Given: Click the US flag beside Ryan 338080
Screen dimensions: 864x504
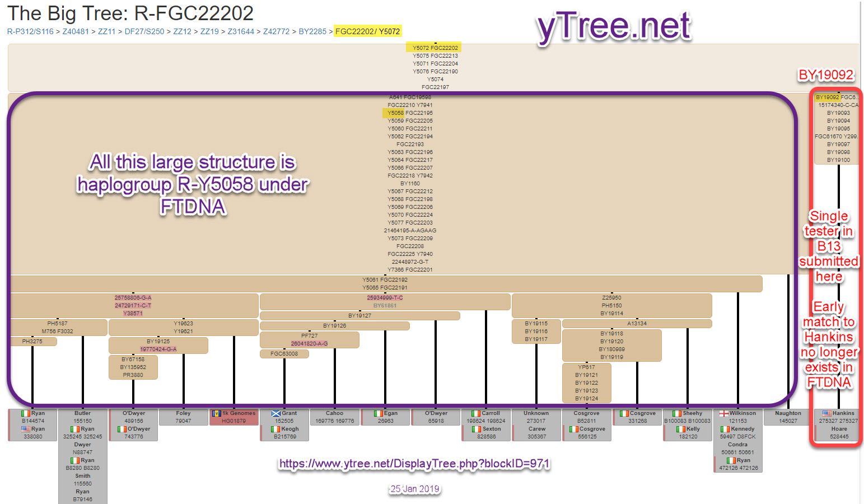Looking at the screenshot, I should pos(26,429).
